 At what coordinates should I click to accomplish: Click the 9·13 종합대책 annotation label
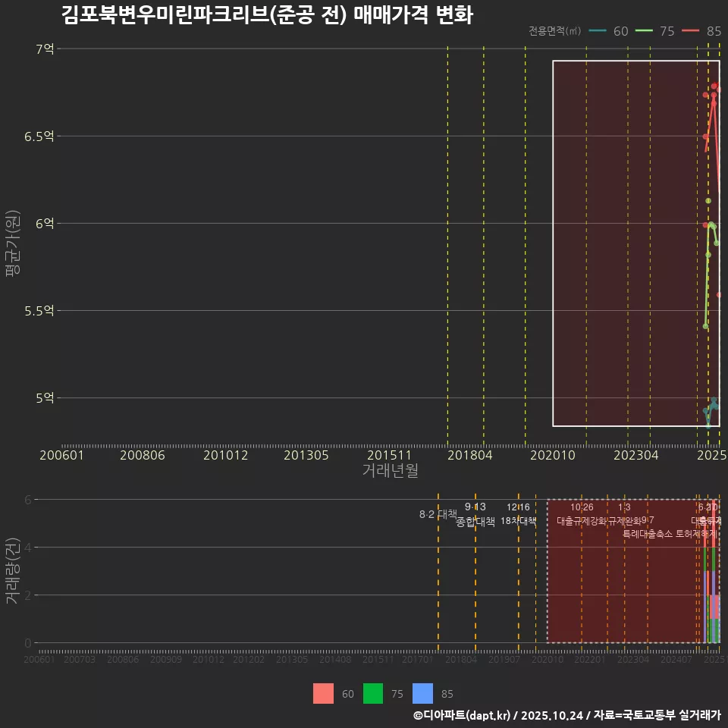(474, 515)
